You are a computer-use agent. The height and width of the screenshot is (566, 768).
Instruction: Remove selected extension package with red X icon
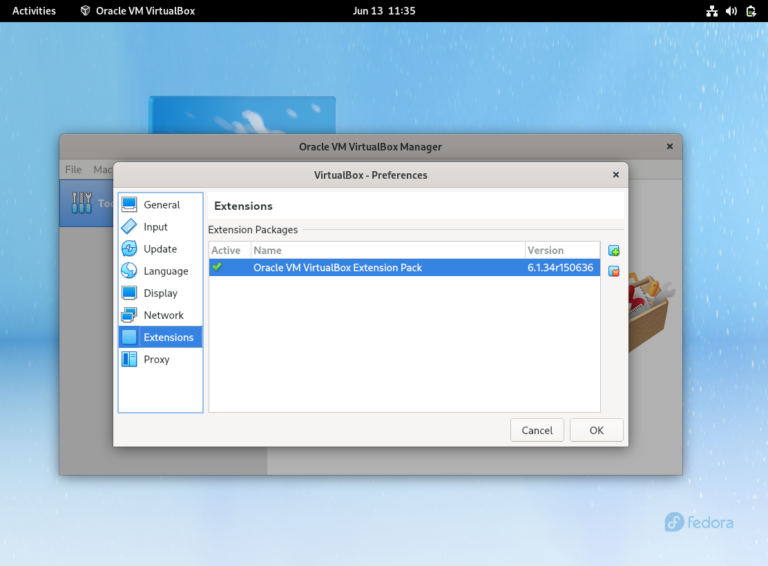[614, 271]
